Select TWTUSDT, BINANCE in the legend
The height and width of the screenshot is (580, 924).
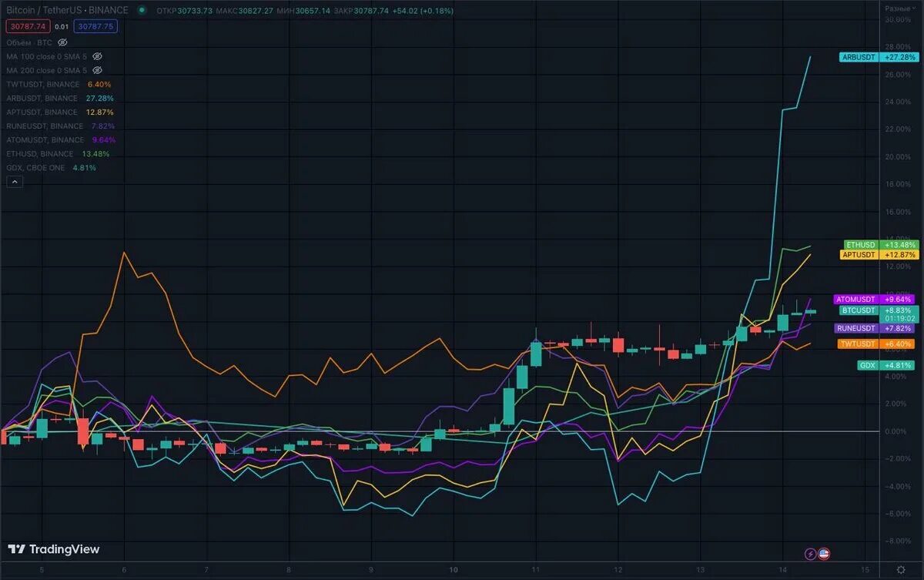click(43, 84)
